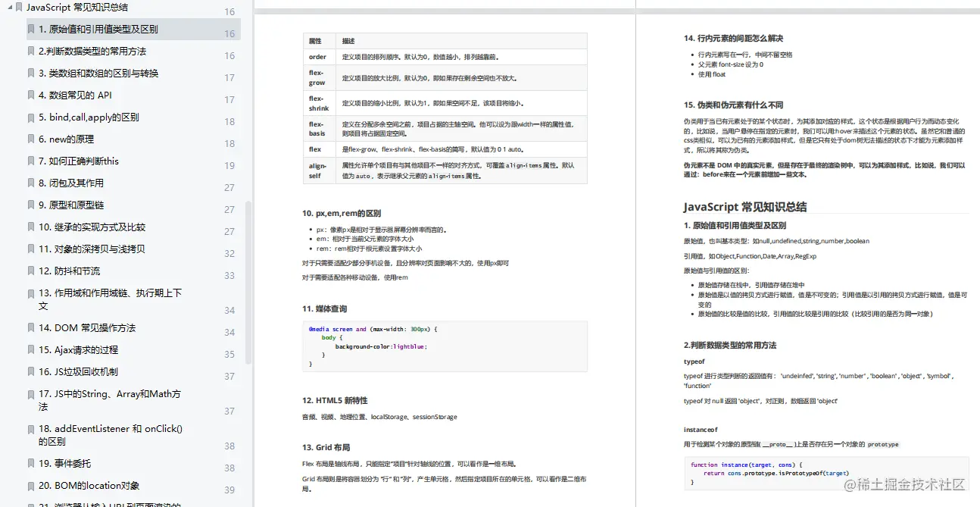
Task: Click bookmark icon for 10. 继承的实现方式及比较
Action: (x=31, y=227)
